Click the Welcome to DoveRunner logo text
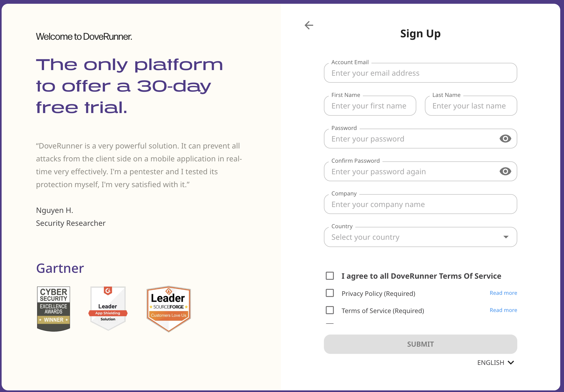 [84, 37]
